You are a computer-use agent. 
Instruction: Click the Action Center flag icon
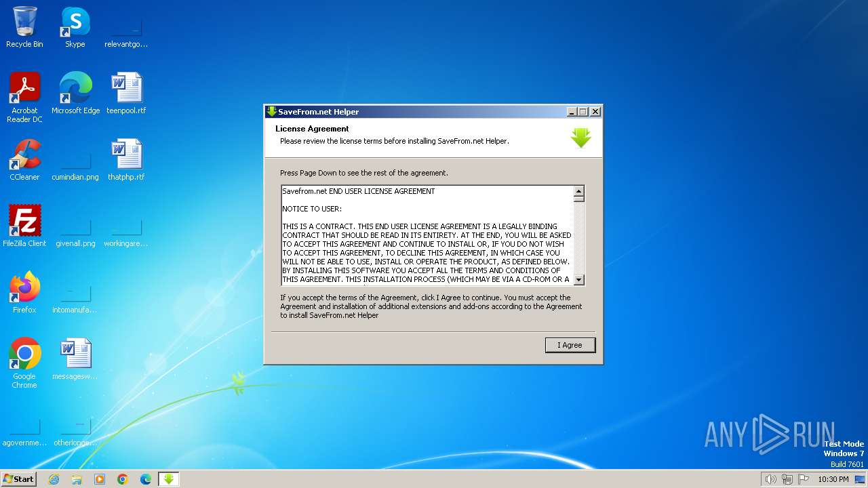[804, 479]
